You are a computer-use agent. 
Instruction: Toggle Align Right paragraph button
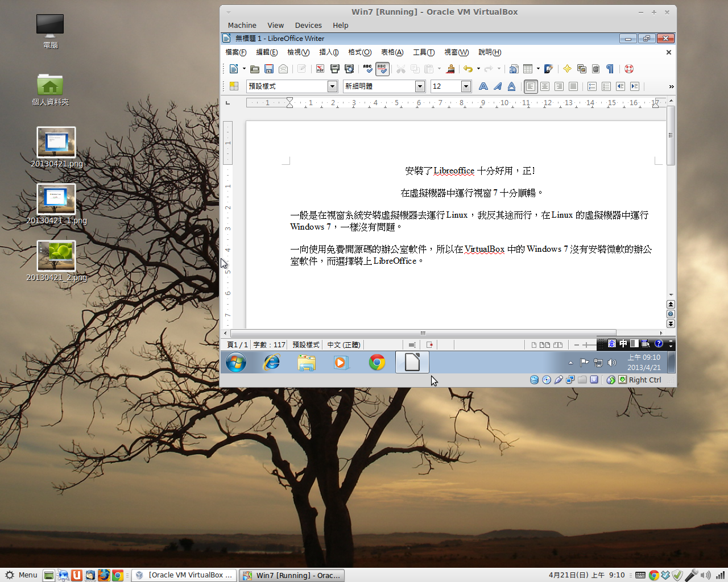coord(559,86)
